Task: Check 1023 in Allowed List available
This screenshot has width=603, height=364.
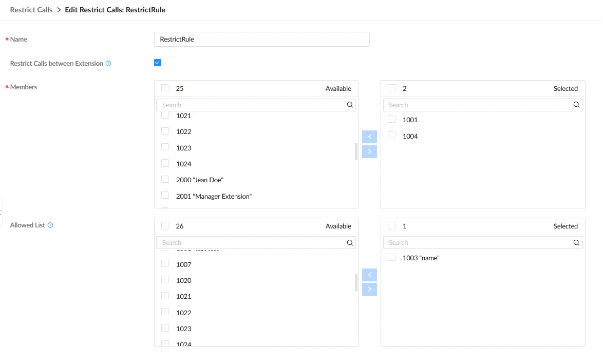Action: click(x=165, y=328)
